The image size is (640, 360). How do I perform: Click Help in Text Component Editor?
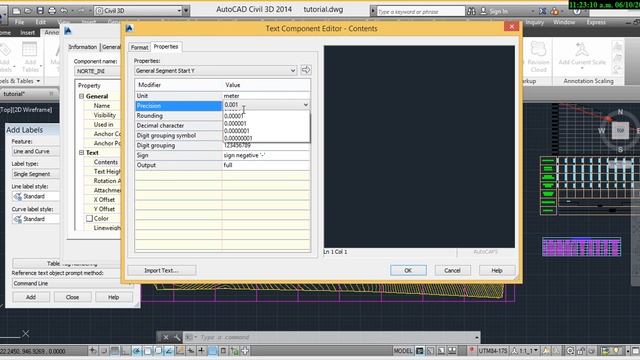tap(497, 270)
